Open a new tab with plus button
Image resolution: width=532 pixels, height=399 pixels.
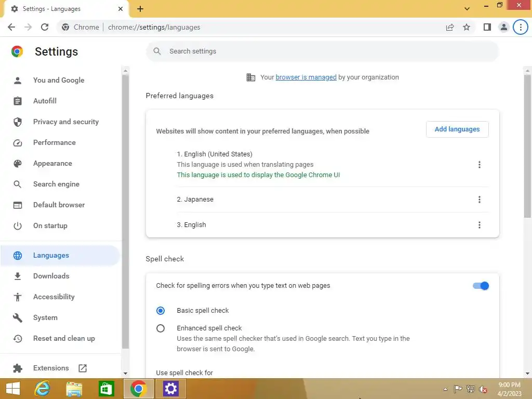click(140, 9)
